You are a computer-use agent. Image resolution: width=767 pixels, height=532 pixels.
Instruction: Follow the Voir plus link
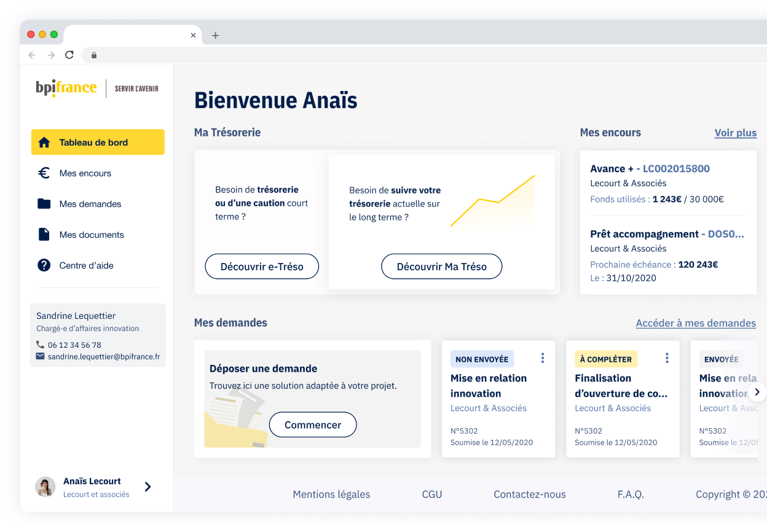click(736, 133)
